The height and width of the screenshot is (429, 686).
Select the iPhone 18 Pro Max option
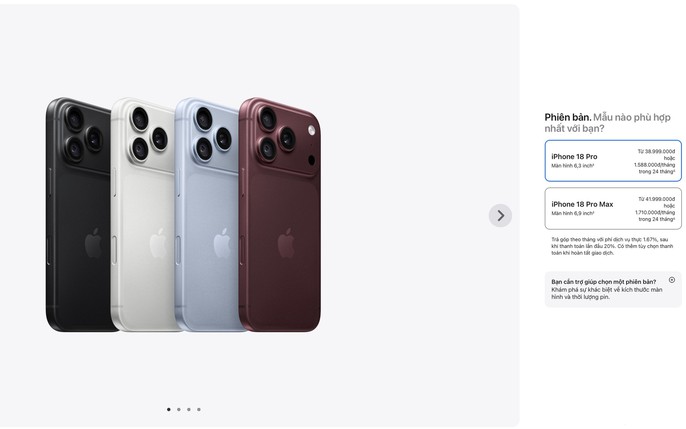(x=613, y=209)
